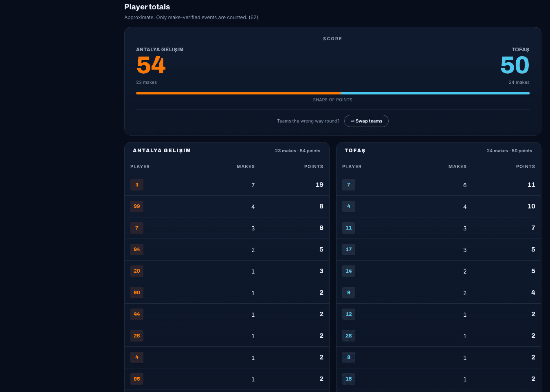Select player 4 badge in Antalya Gelişim table
Screen dimensions: 550x392
click(137, 357)
